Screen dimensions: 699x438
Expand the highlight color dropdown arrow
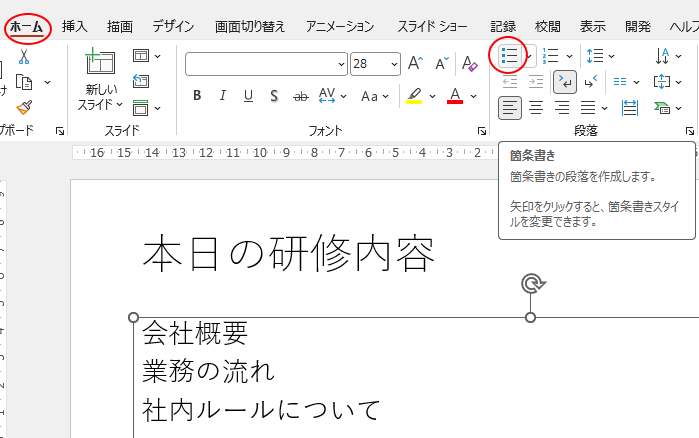tap(432, 96)
